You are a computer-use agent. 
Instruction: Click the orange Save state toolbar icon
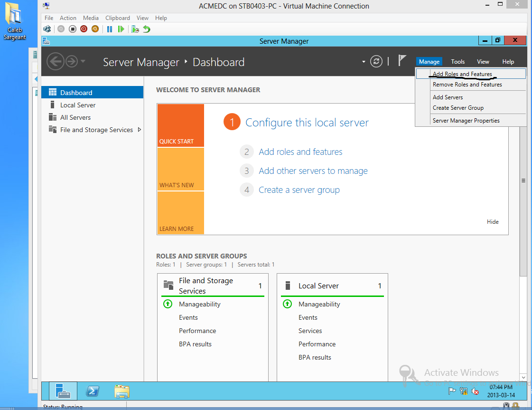point(95,29)
